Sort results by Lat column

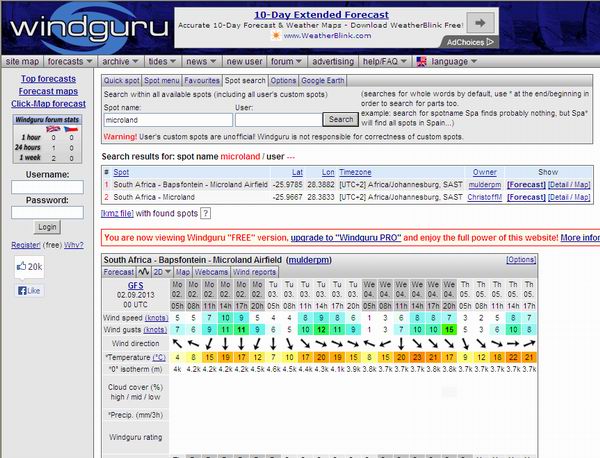pos(297,172)
